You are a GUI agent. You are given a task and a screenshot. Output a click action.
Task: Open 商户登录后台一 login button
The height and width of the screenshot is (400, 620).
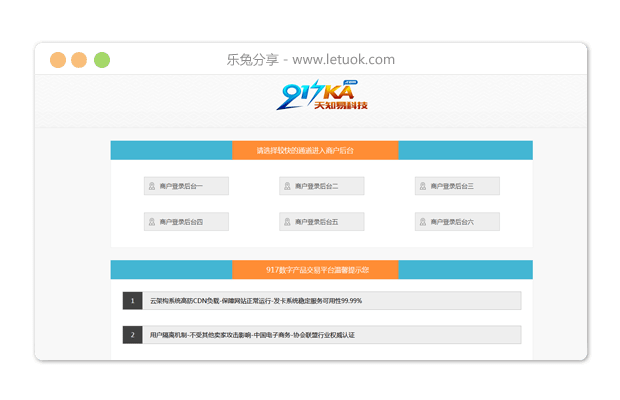tap(186, 186)
